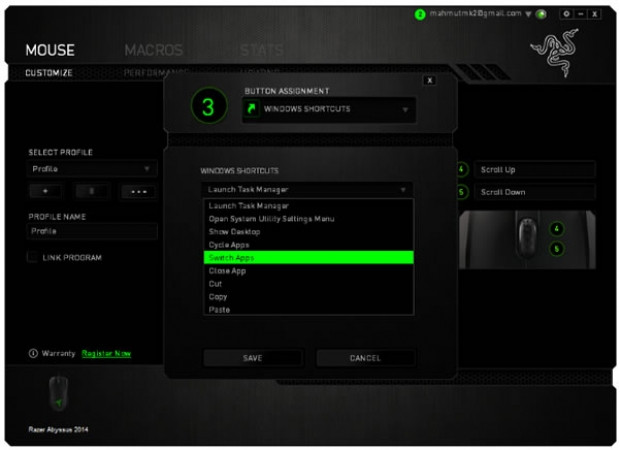The width and height of the screenshot is (620, 450).
Task: Click the Scroll Down assignment button
Action: coord(535,192)
